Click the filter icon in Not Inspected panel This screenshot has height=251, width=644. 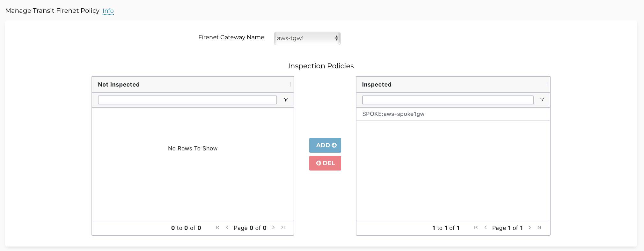286,100
